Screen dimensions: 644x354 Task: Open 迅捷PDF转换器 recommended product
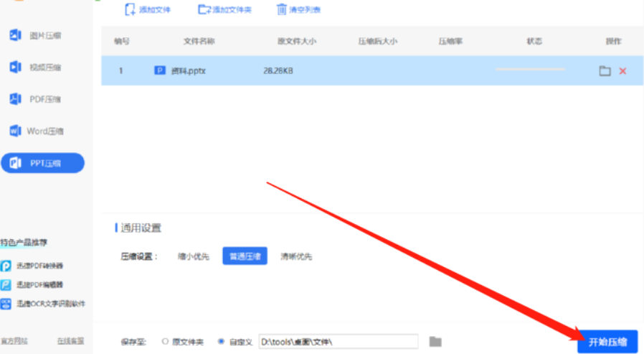coord(32,266)
